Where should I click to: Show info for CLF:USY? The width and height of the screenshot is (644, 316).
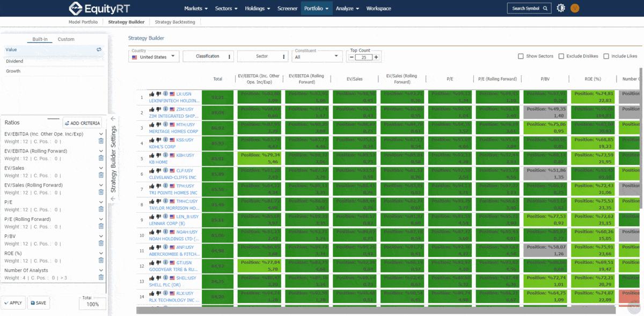165,171
